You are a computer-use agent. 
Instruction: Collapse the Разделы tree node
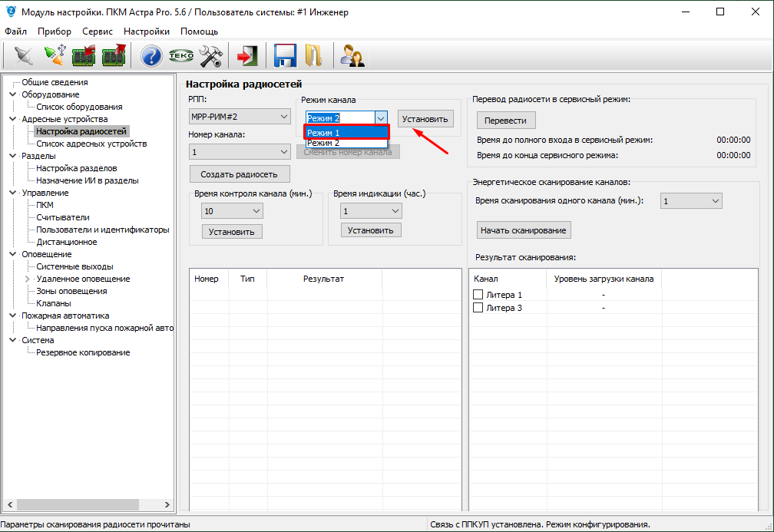13,155
